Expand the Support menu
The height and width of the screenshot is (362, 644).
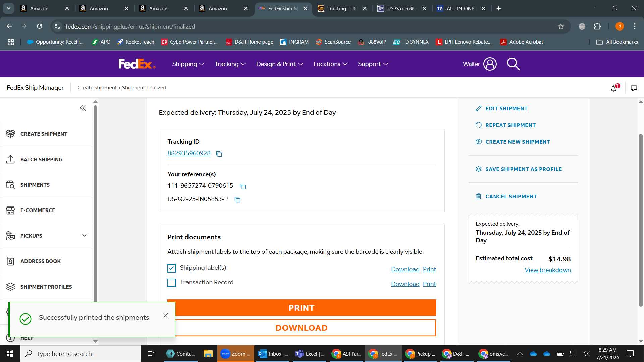coord(373,64)
